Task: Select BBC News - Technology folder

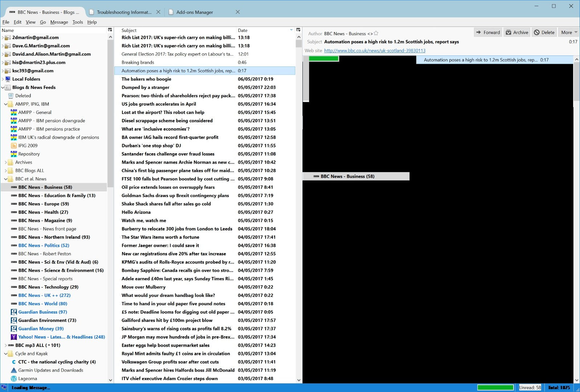Action: click(x=48, y=287)
